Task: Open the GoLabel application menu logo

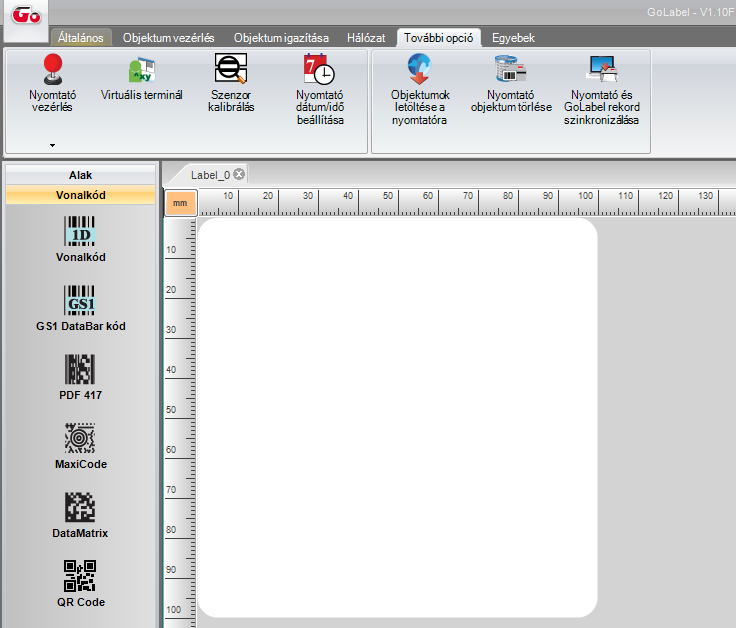Action: click(x=26, y=16)
